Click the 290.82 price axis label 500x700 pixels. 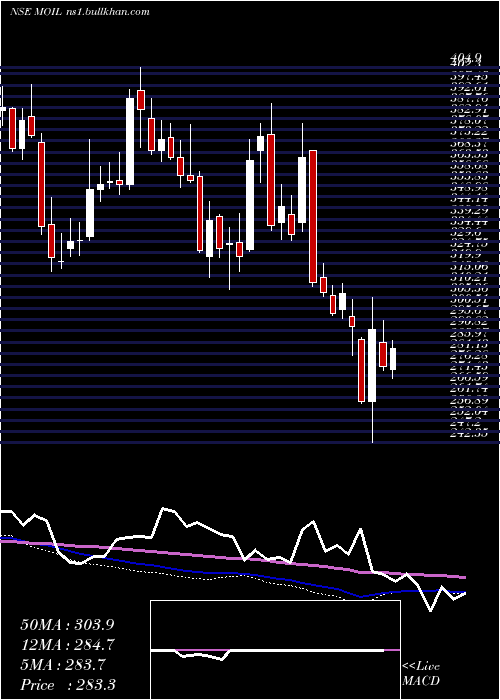(x=468, y=322)
